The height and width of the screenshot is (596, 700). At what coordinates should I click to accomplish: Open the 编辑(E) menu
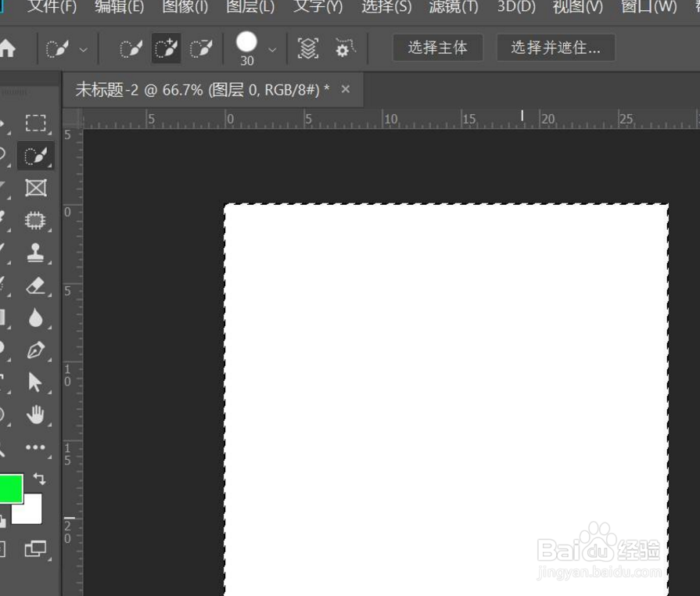(x=119, y=7)
